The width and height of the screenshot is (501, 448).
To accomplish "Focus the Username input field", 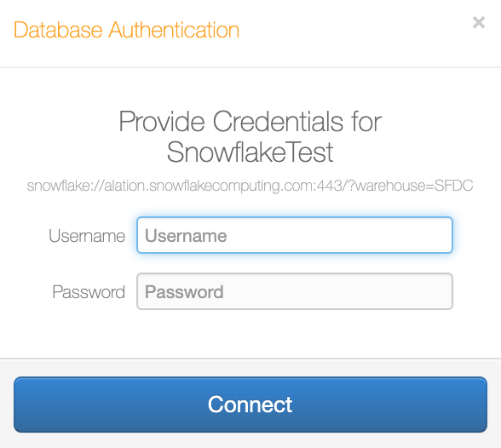I will (295, 235).
